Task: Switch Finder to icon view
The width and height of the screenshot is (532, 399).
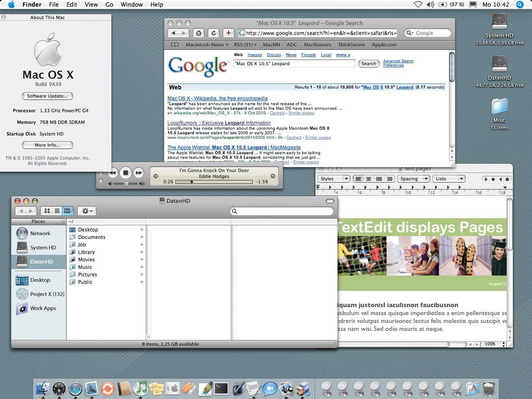Action: pos(47,211)
